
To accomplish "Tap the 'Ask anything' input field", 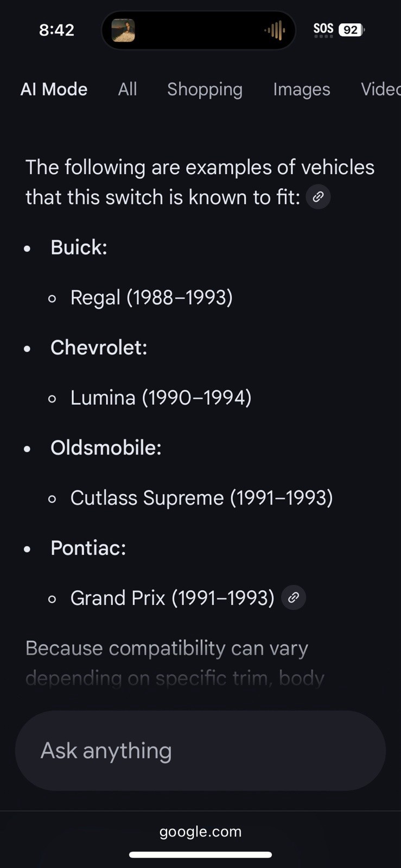I will (x=200, y=750).
